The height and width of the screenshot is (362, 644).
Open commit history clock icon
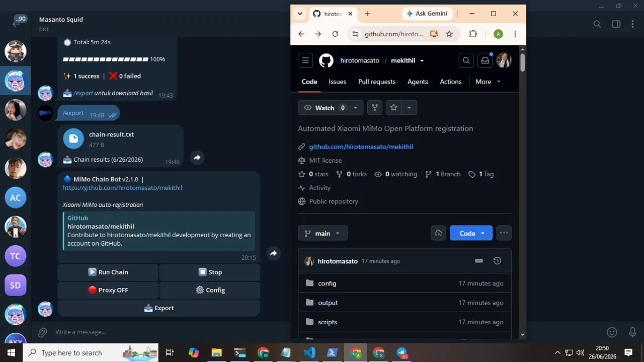point(497,261)
